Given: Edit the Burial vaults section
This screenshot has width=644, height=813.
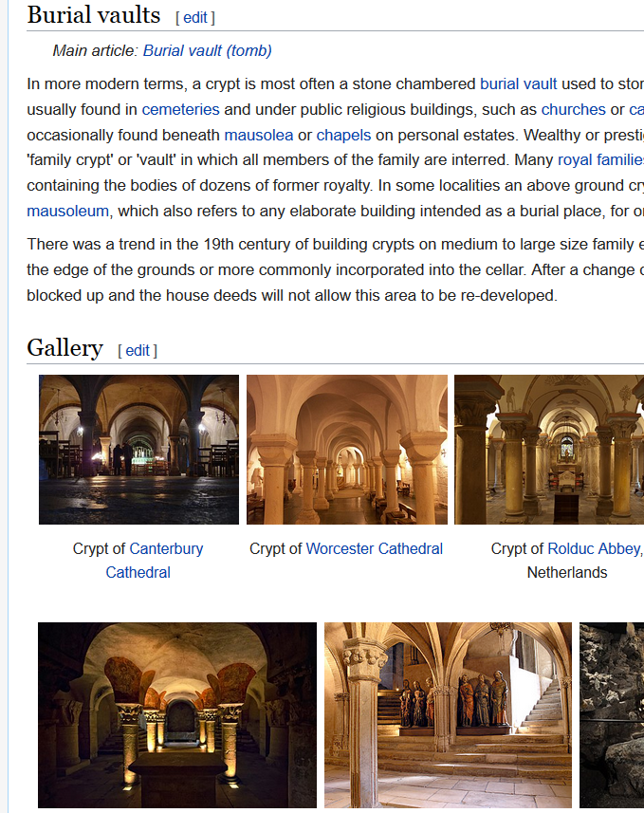Looking at the screenshot, I should 194,17.
